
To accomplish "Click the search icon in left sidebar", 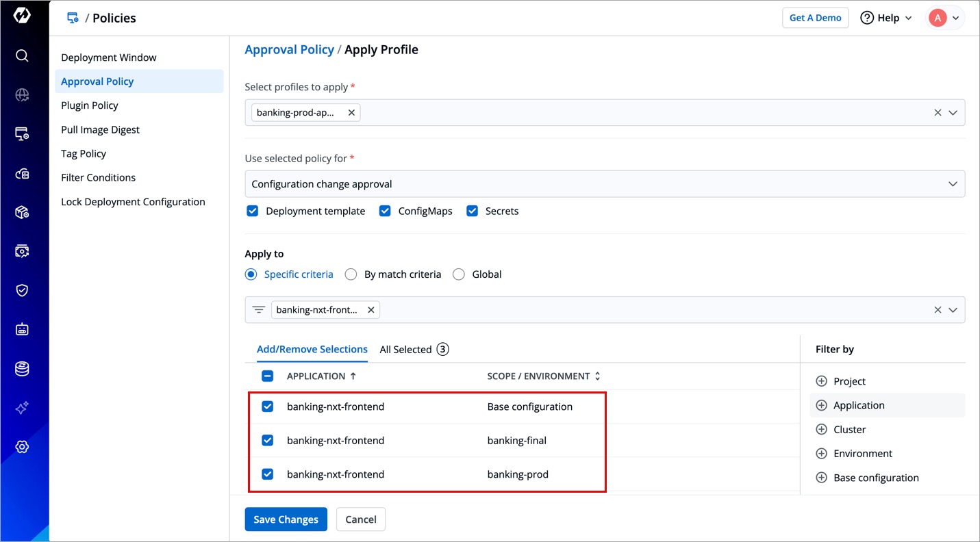I will click(x=22, y=56).
